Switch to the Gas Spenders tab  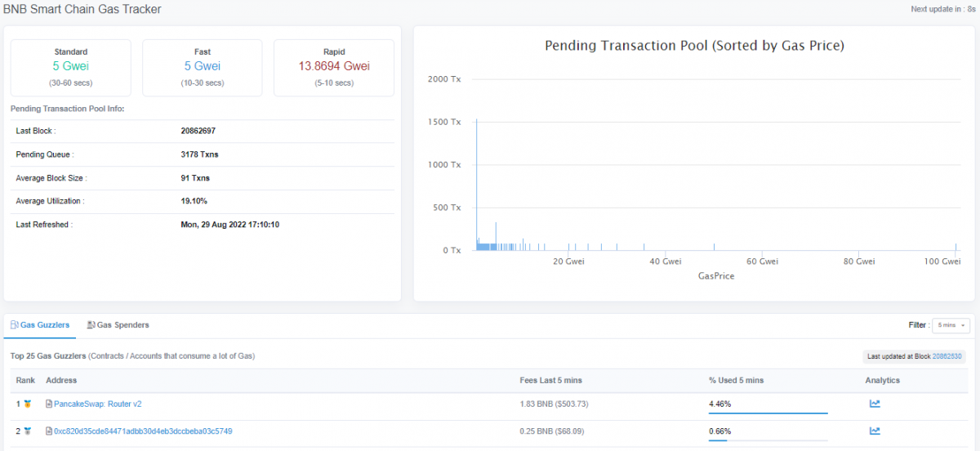pos(122,325)
